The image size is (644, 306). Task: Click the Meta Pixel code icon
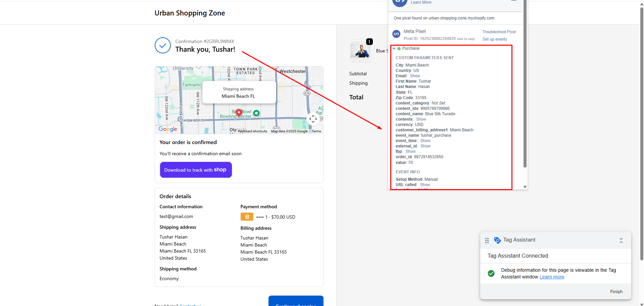pyautogui.click(x=396, y=34)
